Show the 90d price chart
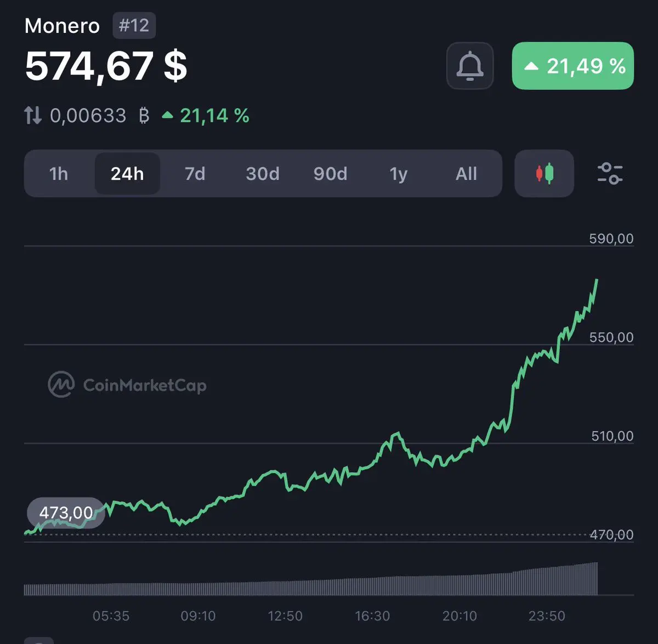Viewport: 658px width, 644px height. click(330, 174)
